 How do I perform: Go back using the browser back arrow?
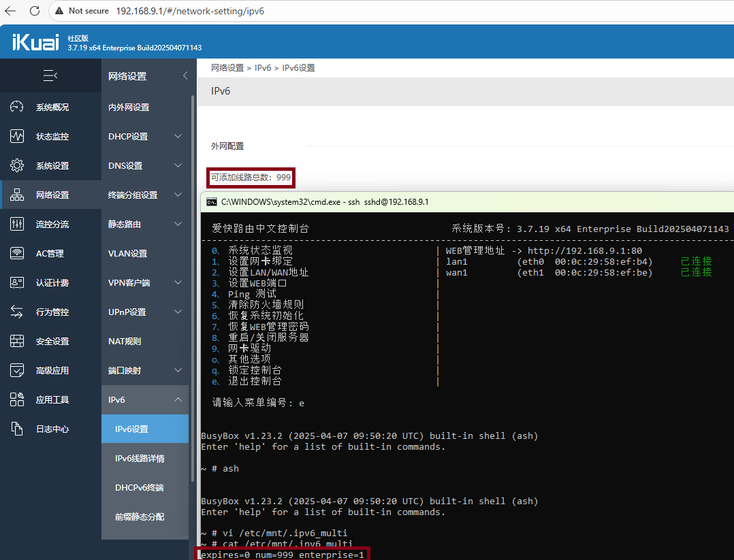pos(10,11)
